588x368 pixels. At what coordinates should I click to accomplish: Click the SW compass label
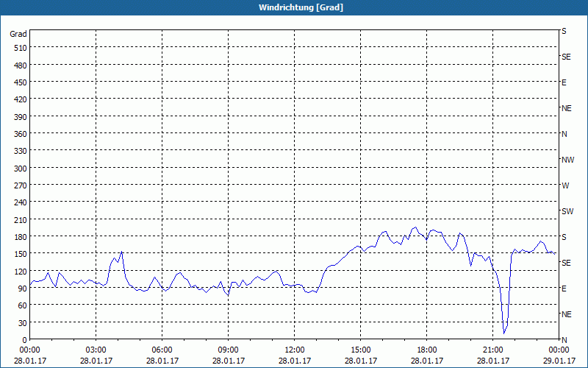pyautogui.click(x=567, y=211)
